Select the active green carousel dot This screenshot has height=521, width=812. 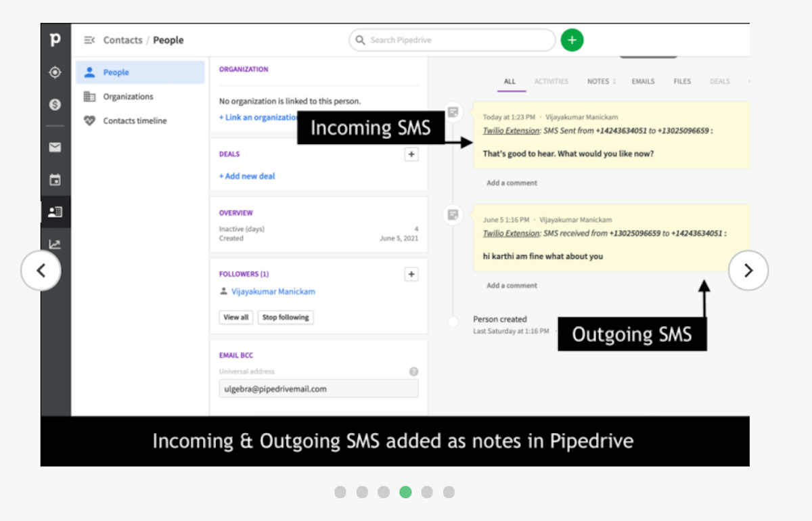coord(405,492)
